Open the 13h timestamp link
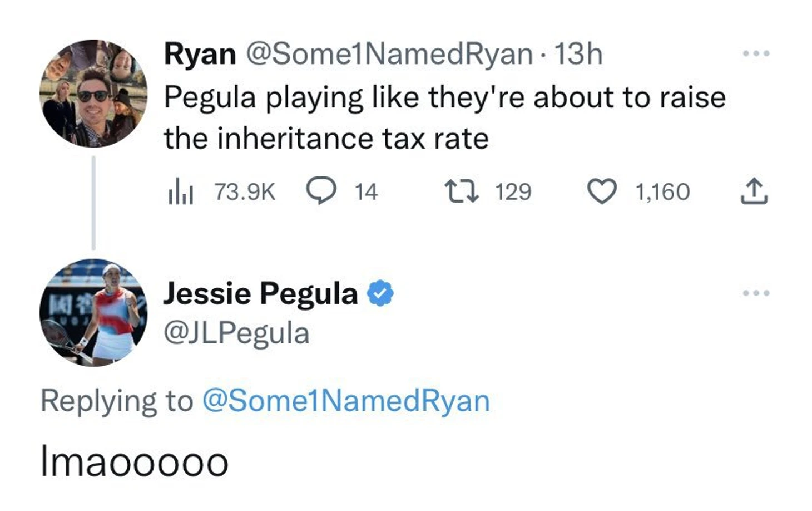The width and height of the screenshot is (812, 511). (578, 54)
